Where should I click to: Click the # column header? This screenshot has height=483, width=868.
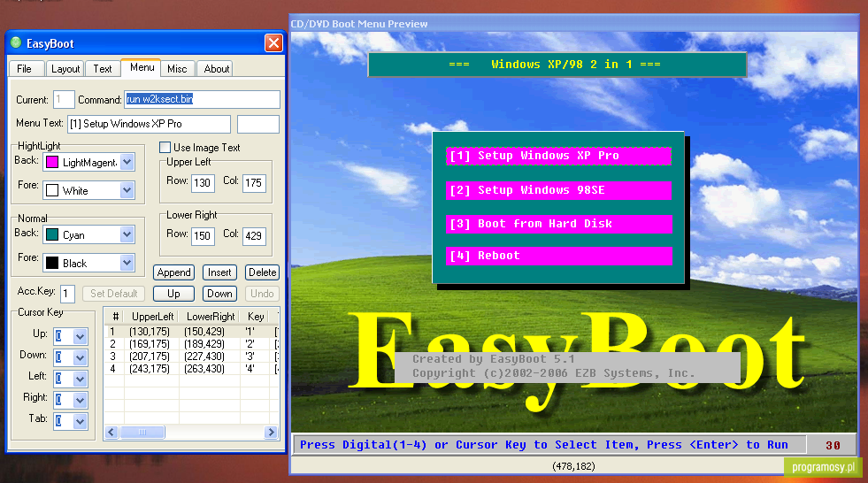click(x=115, y=317)
